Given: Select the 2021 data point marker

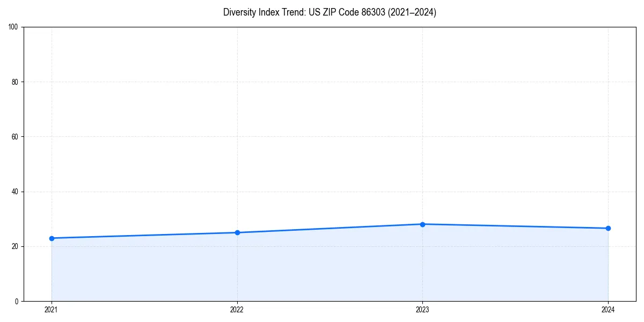Looking at the screenshot, I should 52,238.
